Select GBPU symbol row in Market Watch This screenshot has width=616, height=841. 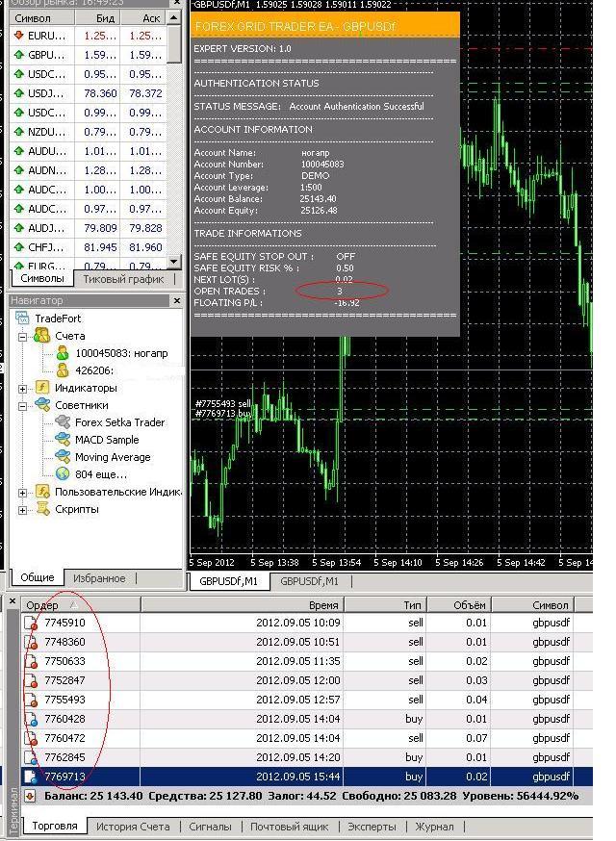(89, 55)
